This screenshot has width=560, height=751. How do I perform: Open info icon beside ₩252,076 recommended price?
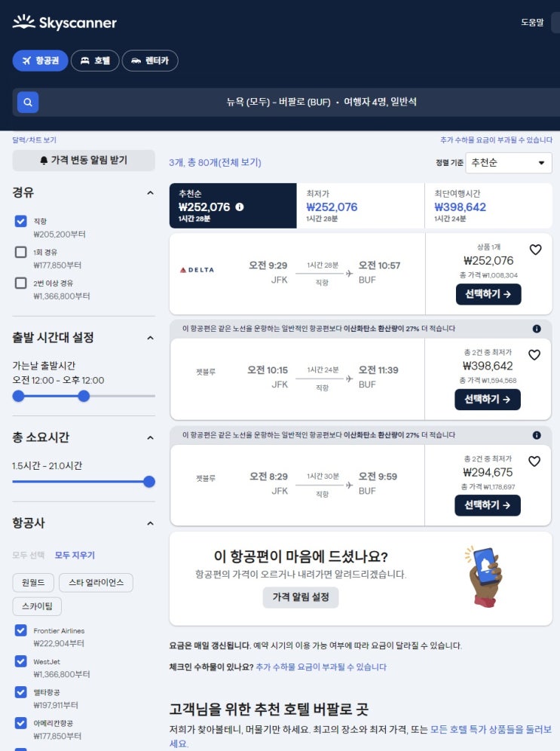[240, 207]
